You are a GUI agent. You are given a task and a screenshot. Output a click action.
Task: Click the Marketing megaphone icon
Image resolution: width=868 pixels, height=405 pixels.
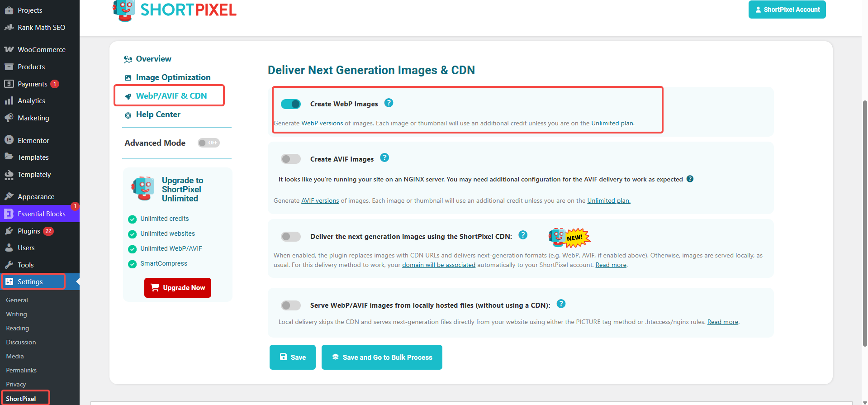click(9, 118)
